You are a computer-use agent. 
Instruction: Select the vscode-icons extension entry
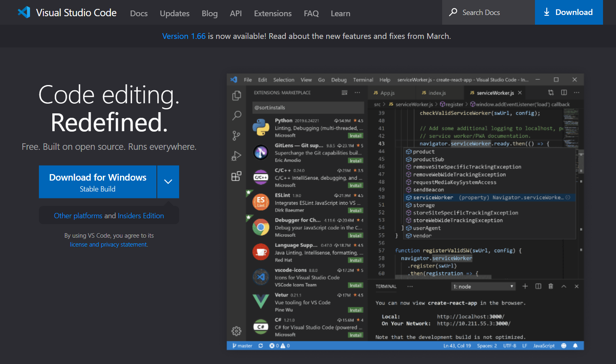(x=308, y=277)
